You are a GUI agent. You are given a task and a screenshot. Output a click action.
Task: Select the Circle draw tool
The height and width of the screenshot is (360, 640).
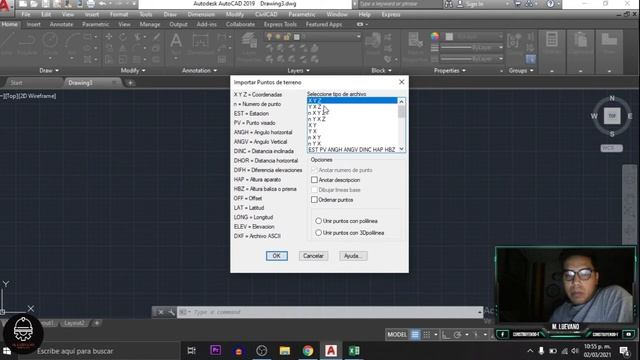coord(50,44)
